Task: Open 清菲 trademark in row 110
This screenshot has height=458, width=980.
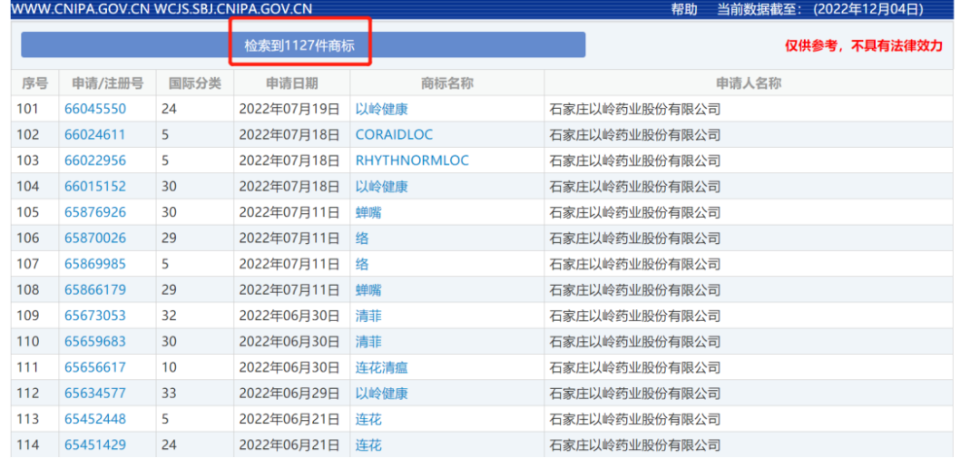Action: [368, 342]
